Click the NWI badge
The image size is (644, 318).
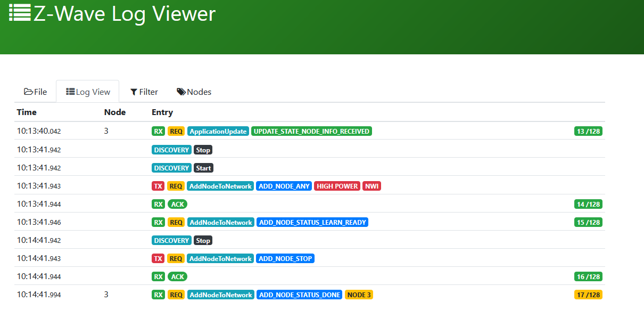point(372,186)
